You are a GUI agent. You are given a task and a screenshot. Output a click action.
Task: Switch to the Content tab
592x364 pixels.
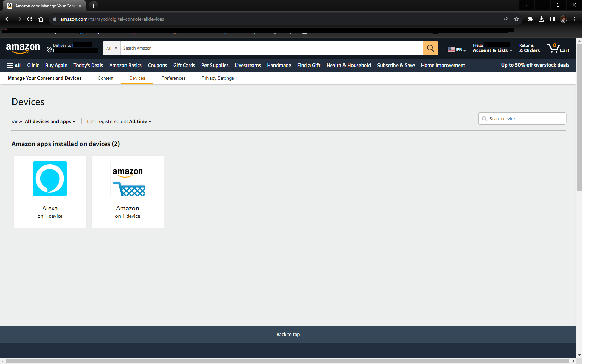click(105, 78)
